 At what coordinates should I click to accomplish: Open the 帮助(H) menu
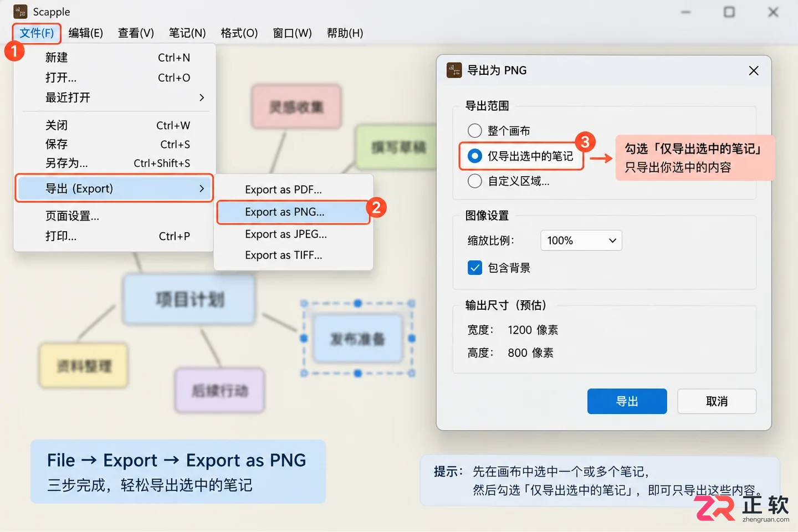(345, 33)
